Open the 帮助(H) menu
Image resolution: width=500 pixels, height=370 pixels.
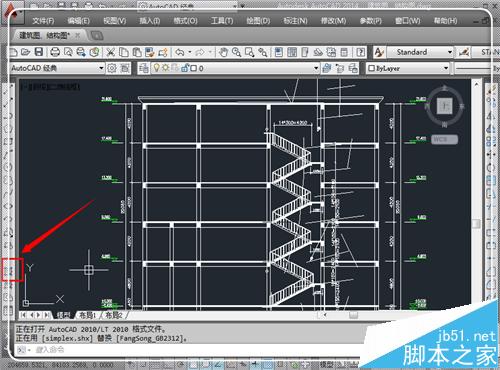[445, 21]
